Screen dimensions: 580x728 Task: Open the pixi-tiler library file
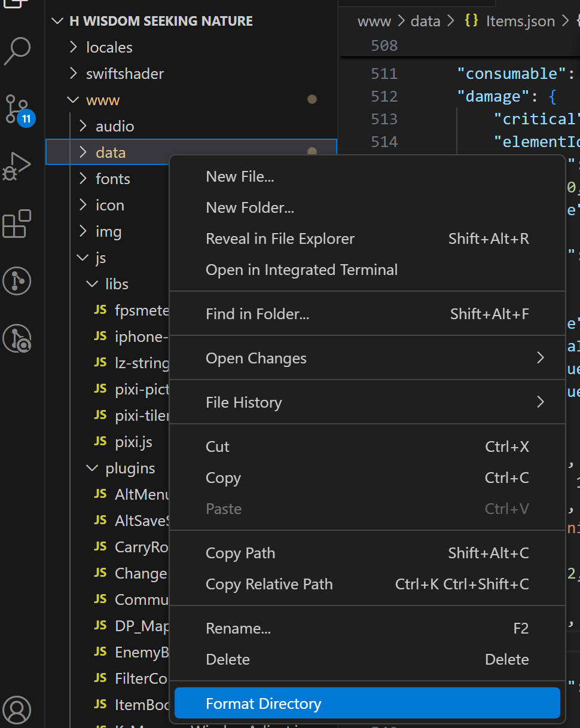point(142,415)
